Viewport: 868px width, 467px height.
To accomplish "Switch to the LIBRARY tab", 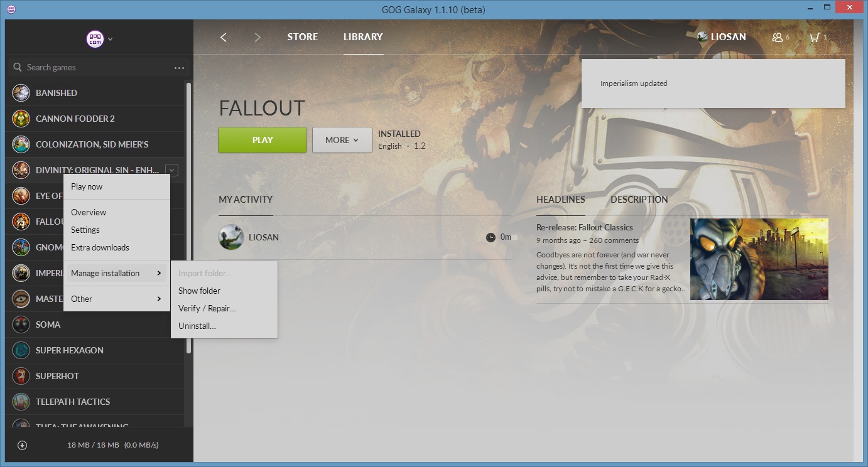I will [x=363, y=37].
